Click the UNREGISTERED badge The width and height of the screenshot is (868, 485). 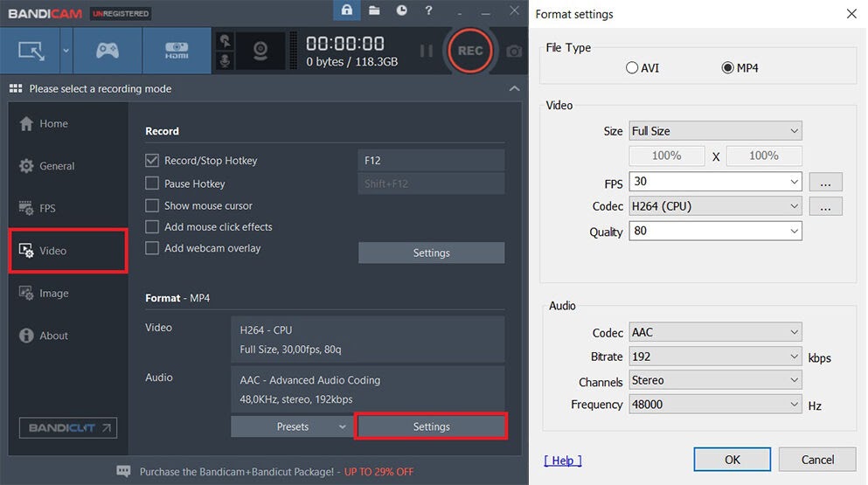[121, 13]
